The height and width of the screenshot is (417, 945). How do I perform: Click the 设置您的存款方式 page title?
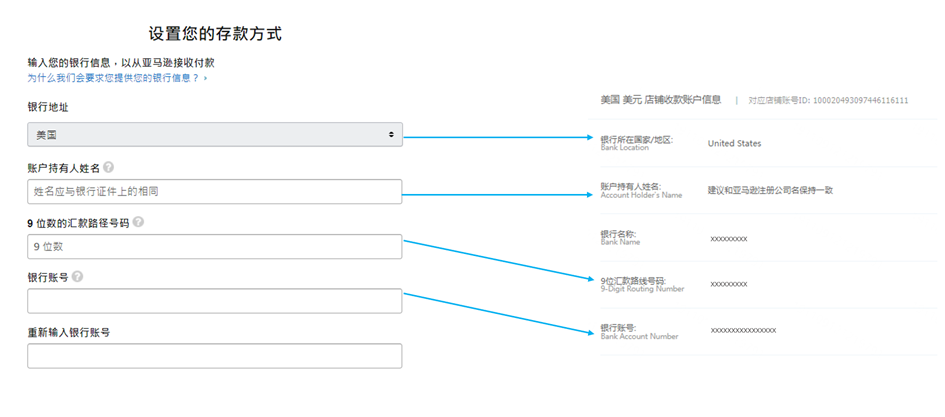pos(215,34)
